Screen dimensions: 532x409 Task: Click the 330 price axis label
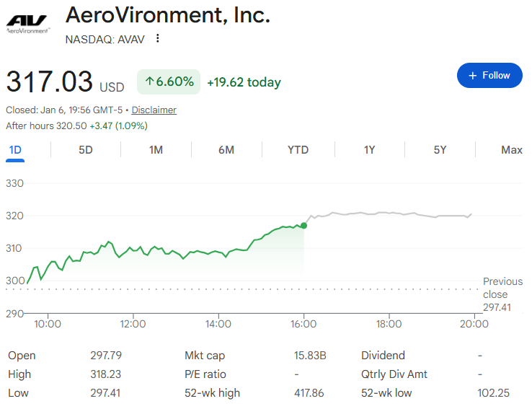(x=14, y=183)
